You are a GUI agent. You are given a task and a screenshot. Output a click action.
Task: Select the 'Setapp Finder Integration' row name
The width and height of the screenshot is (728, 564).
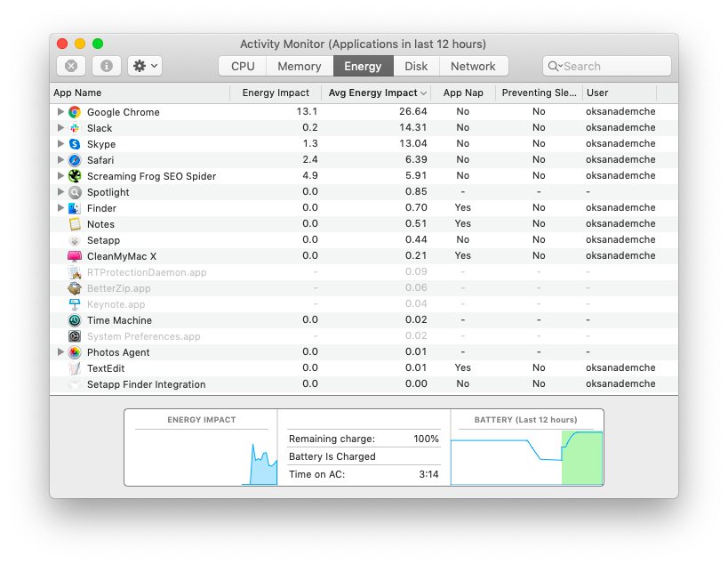point(147,384)
